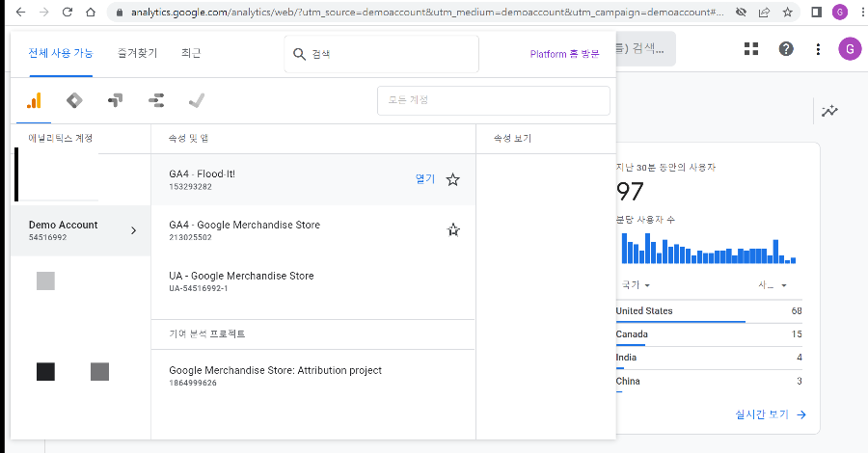The image size is (868, 453).
Task: Select the GA4 - Google Merchandise Store property
Action: pyautogui.click(x=312, y=230)
